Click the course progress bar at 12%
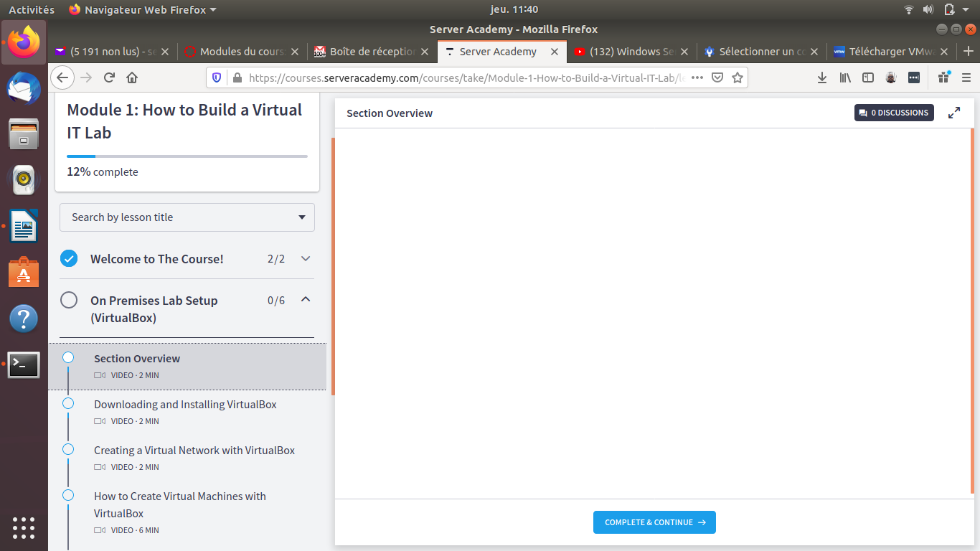The image size is (980, 551). click(x=187, y=156)
